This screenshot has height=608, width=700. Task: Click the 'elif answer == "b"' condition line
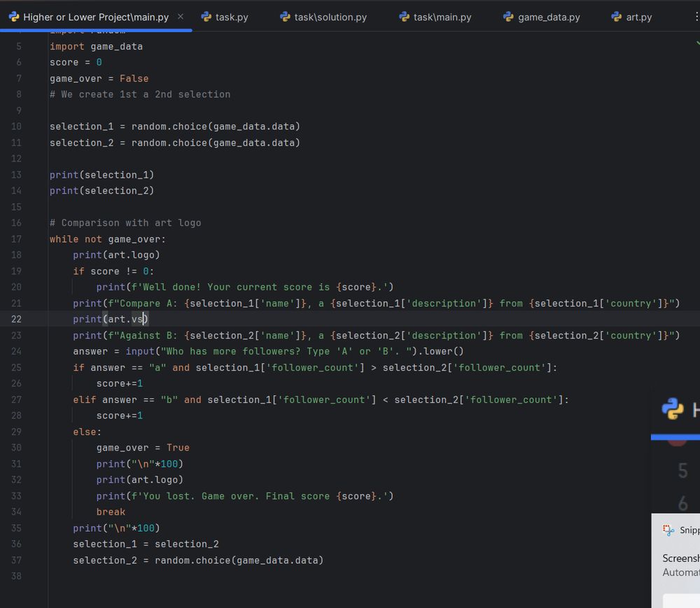(x=321, y=400)
